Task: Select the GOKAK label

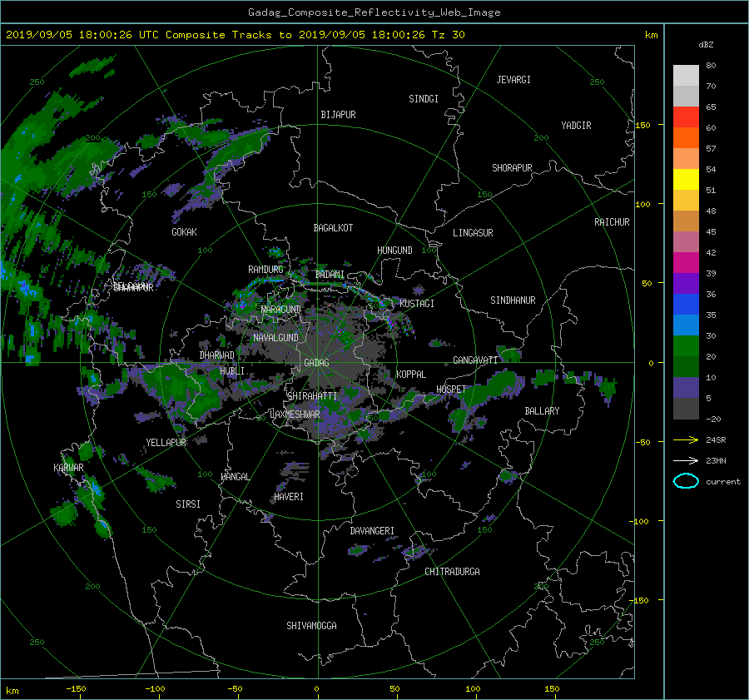Action: click(x=185, y=232)
